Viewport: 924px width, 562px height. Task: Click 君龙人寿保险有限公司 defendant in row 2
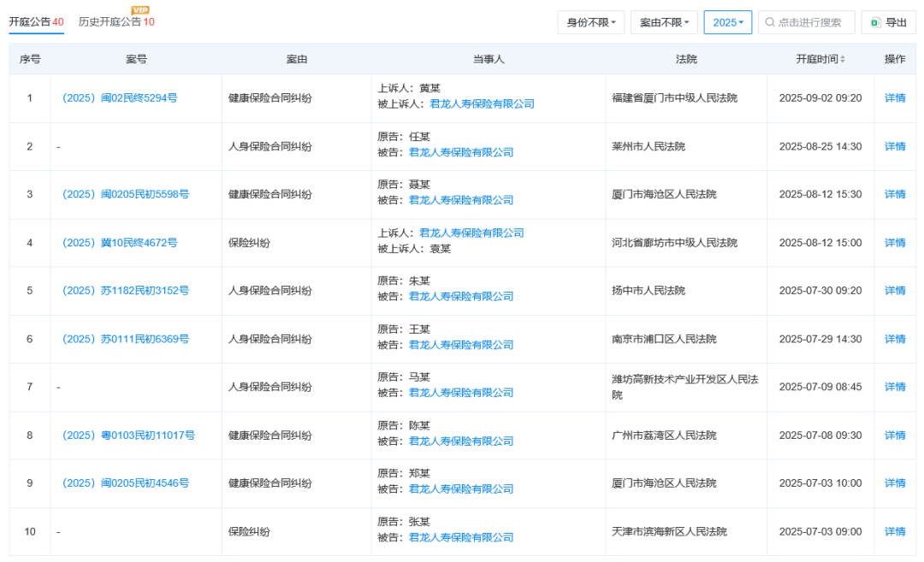click(x=461, y=152)
